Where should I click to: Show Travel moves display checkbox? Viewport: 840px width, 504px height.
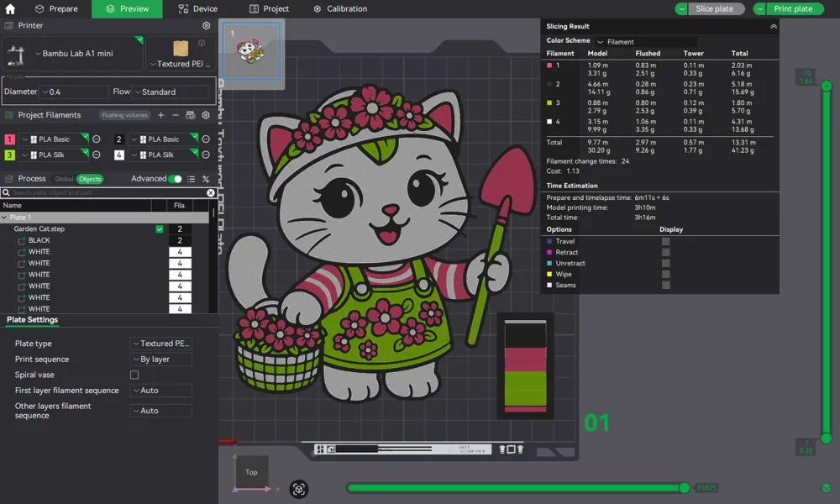pos(666,242)
